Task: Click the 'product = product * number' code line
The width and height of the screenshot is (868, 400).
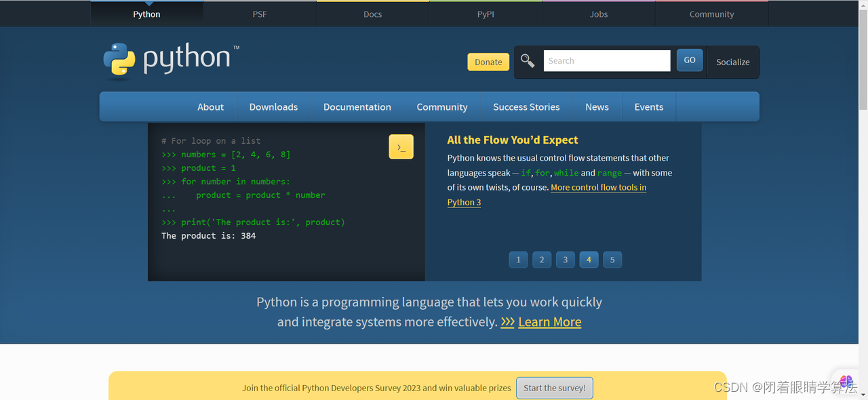Action: click(260, 195)
